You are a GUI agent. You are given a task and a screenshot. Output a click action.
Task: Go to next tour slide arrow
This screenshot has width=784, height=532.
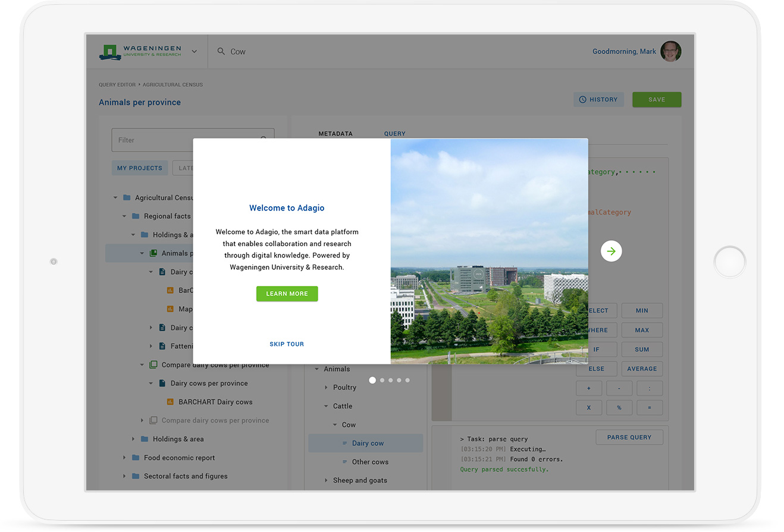point(611,251)
